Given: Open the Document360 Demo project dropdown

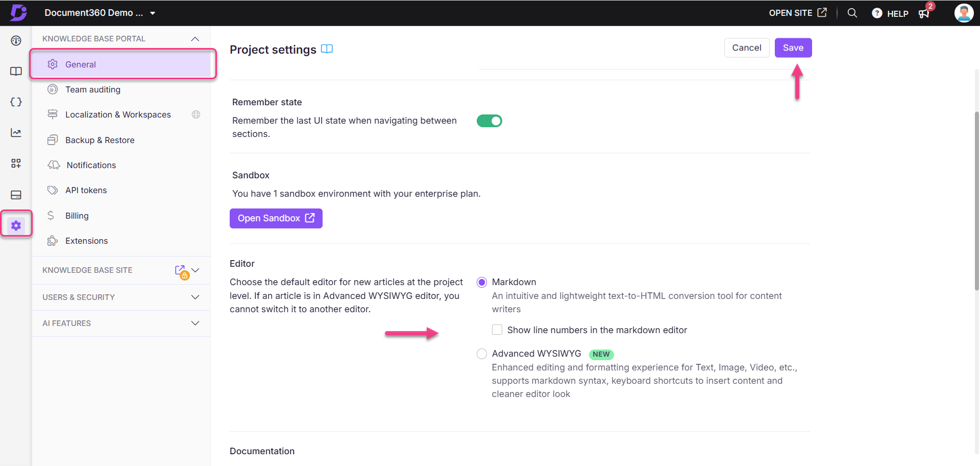Looking at the screenshot, I should click(x=100, y=13).
